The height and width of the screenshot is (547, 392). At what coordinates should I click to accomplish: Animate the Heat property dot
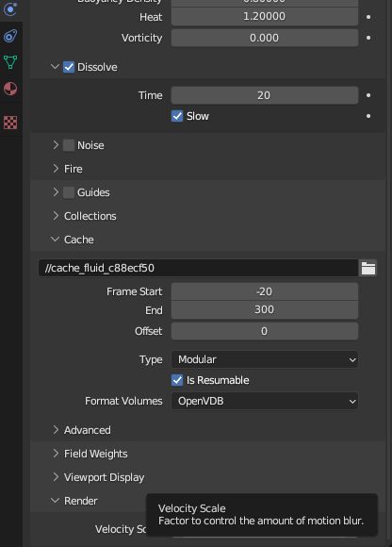pyautogui.click(x=368, y=17)
